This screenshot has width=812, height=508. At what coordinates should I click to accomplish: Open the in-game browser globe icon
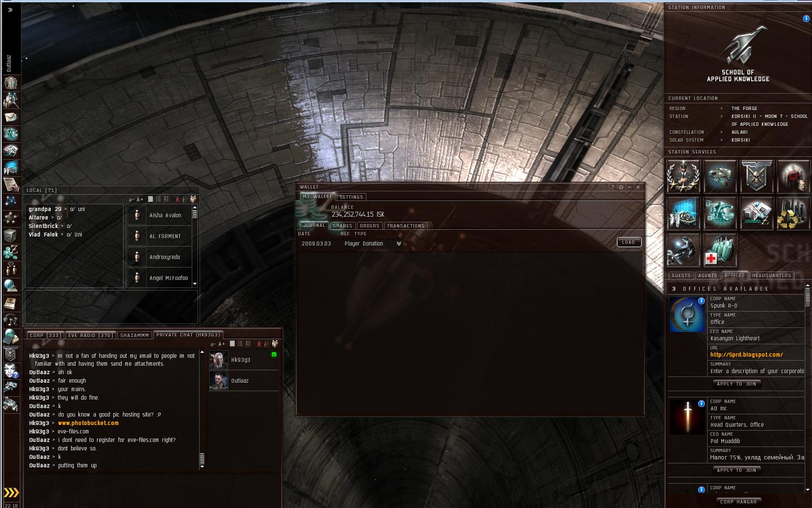[x=11, y=286]
